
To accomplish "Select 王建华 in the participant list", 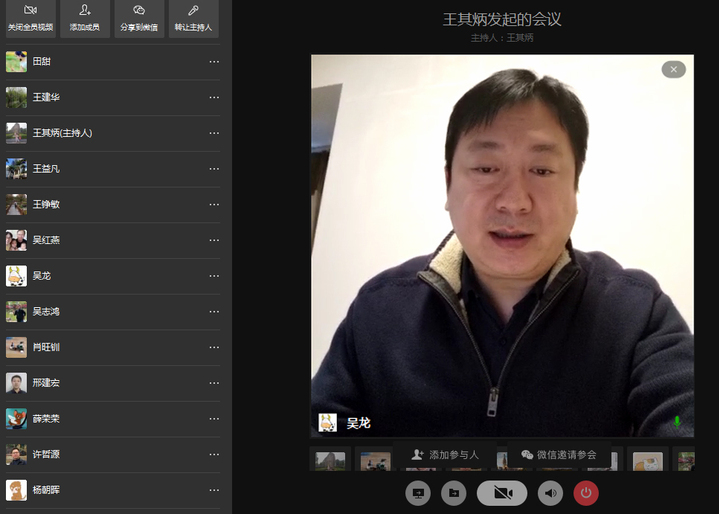I will point(46,98).
